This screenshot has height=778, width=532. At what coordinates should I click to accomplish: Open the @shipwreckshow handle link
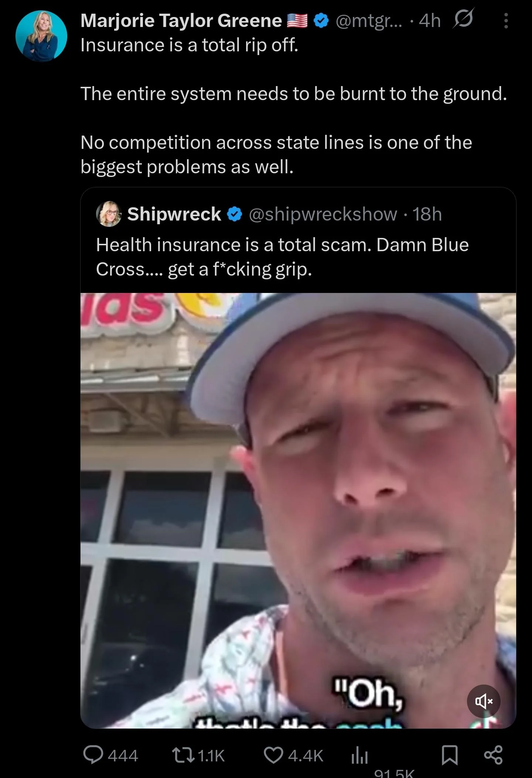pos(323,214)
